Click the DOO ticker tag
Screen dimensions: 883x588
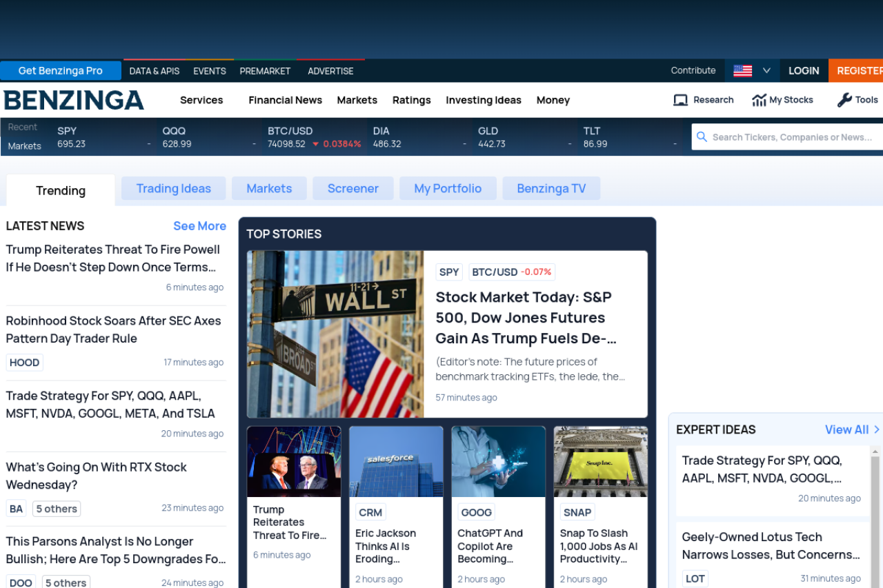pos(21,582)
